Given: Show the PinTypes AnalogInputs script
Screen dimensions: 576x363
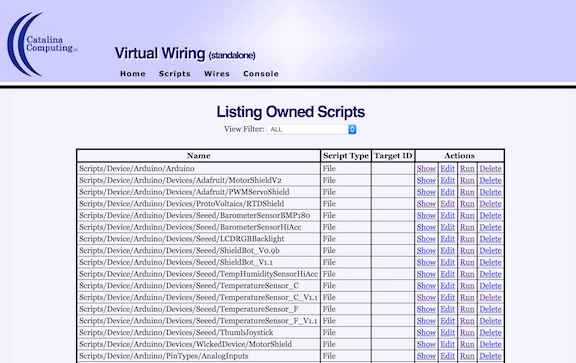Looking at the screenshot, I should point(426,356).
